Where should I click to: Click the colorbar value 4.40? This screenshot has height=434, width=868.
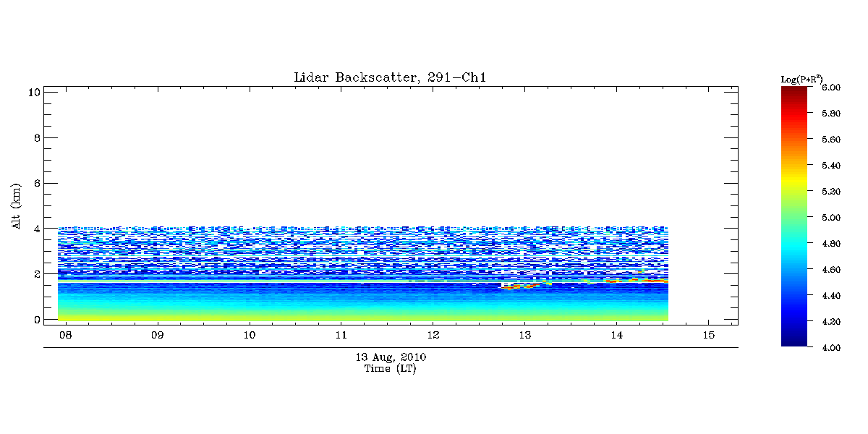point(831,296)
